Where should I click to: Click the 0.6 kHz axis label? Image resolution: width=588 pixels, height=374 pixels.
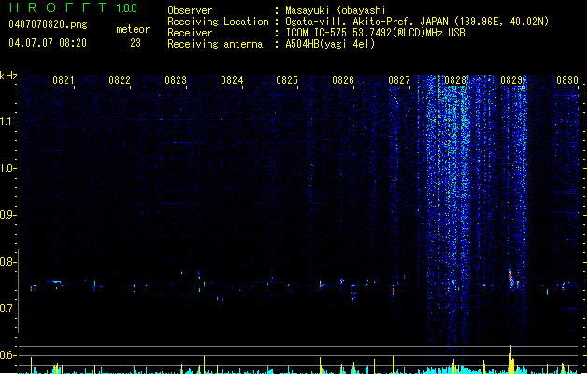coord(7,355)
